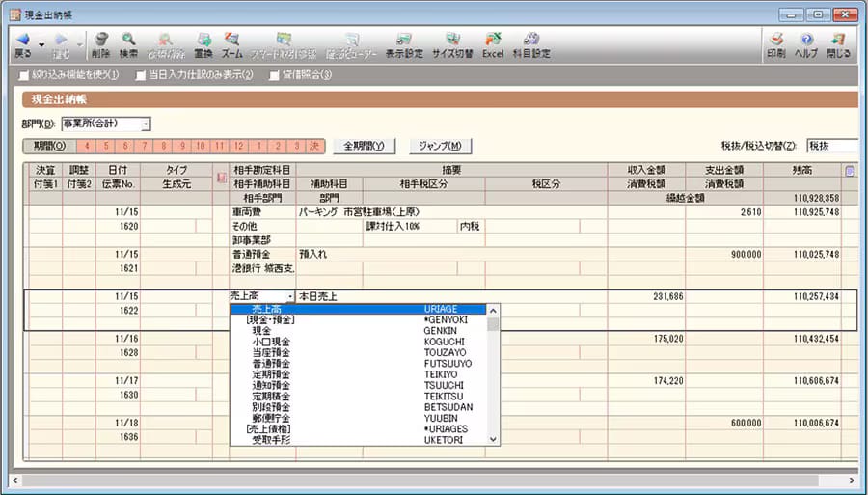The image size is (868, 495).
Task: Click voucher number 1636 cell
Action: coord(118,437)
